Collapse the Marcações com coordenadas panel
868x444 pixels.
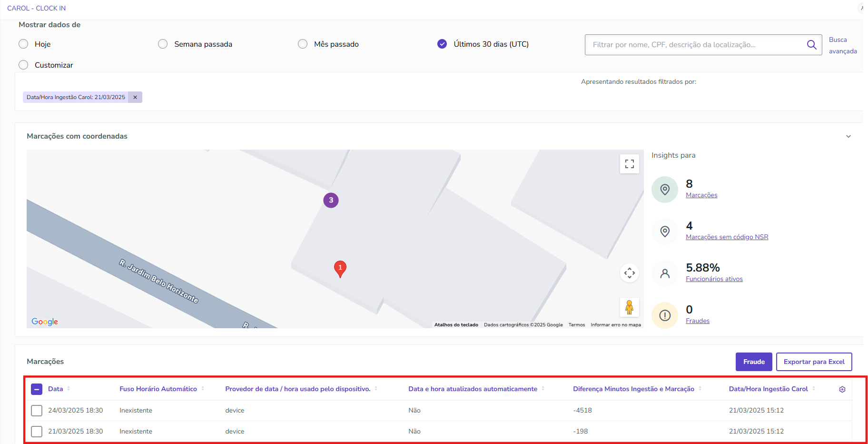click(x=848, y=136)
